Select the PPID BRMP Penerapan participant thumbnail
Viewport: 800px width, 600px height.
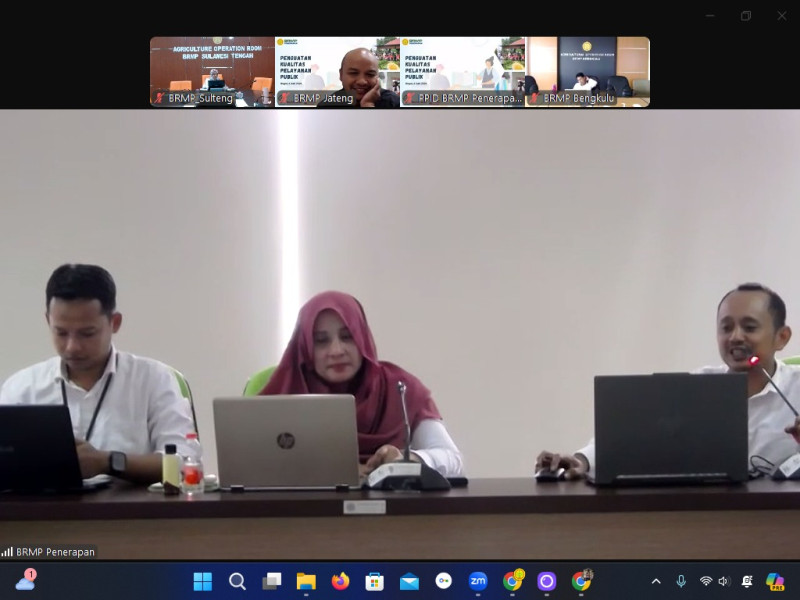462,72
